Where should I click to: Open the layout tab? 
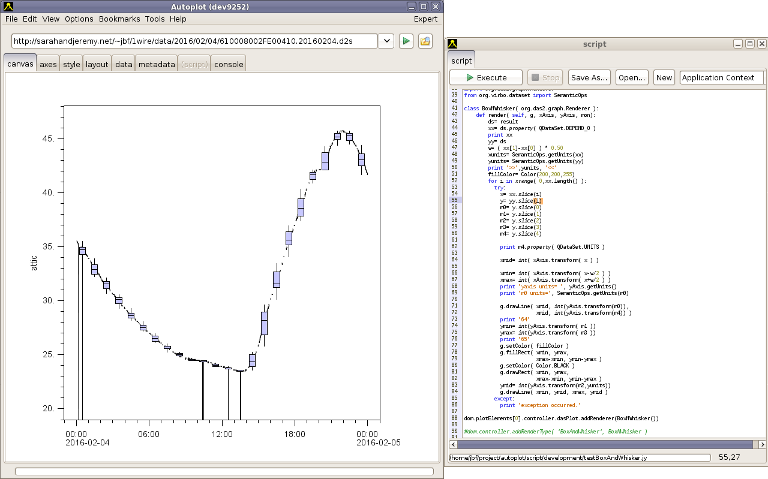pos(97,64)
